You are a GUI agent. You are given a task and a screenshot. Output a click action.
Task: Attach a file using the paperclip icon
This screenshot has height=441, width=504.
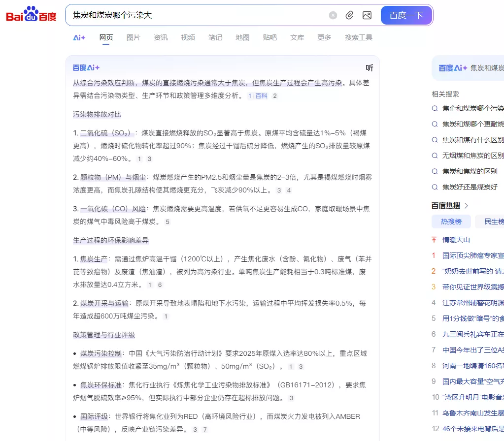(x=349, y=15)
